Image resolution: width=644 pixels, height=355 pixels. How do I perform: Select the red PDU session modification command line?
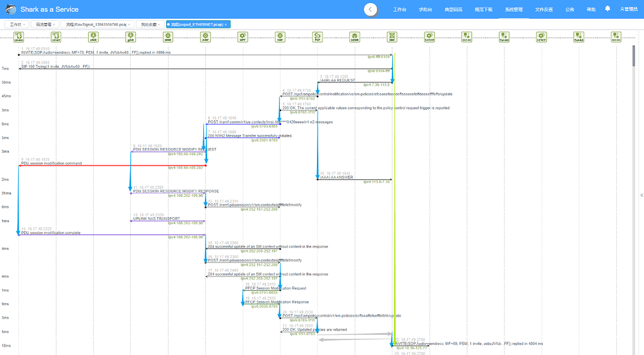click(x=112, y=166)
